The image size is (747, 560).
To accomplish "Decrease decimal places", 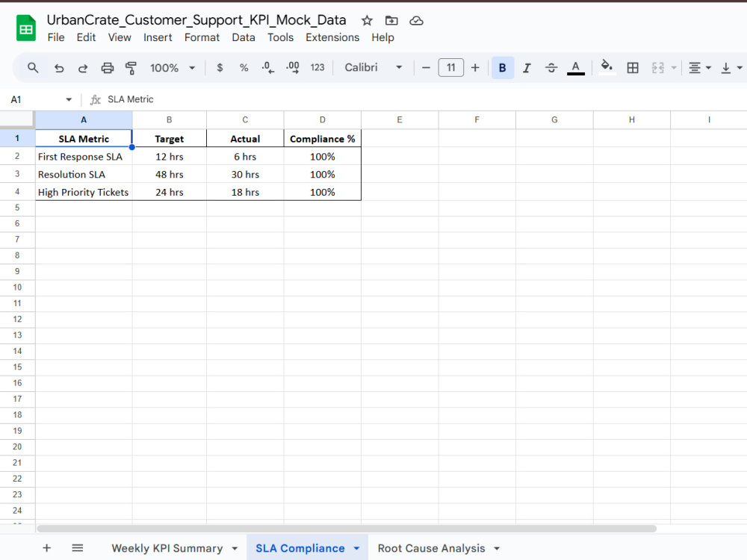I will pos(267,68).
